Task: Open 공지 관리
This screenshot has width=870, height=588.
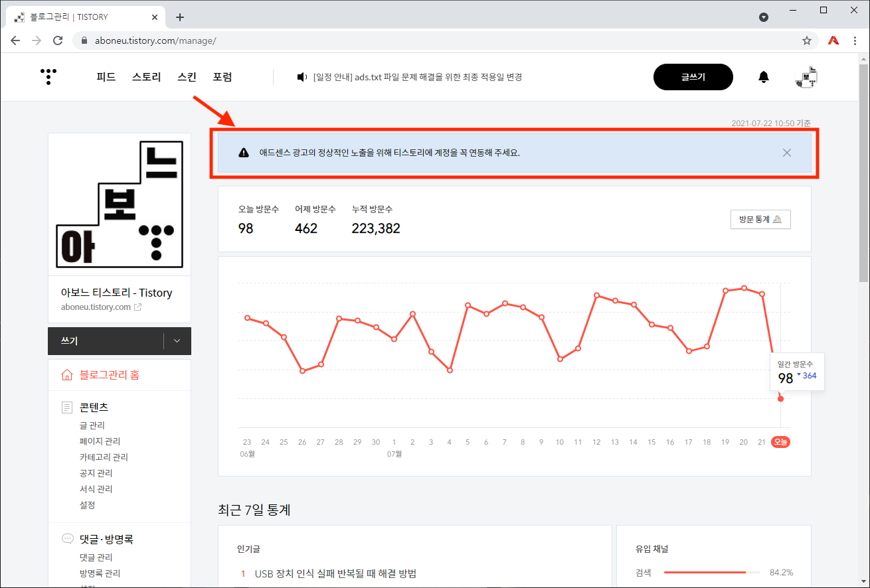Action: pyautogui.click(x=96, y=473)
